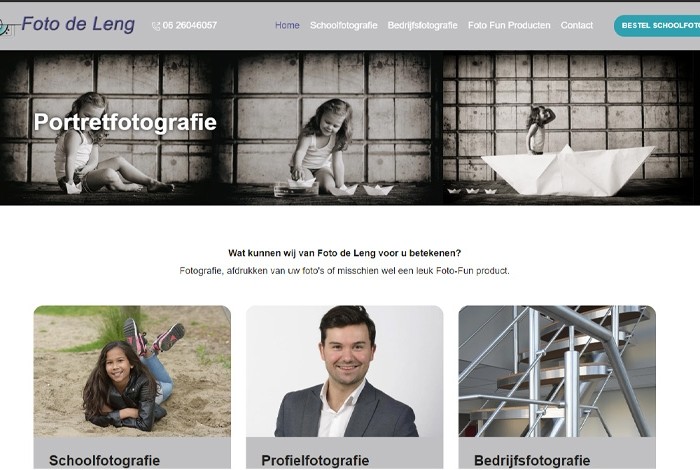Open the portrait of smiling man in blazer
The image size is (700, 470).
(345, 371)
